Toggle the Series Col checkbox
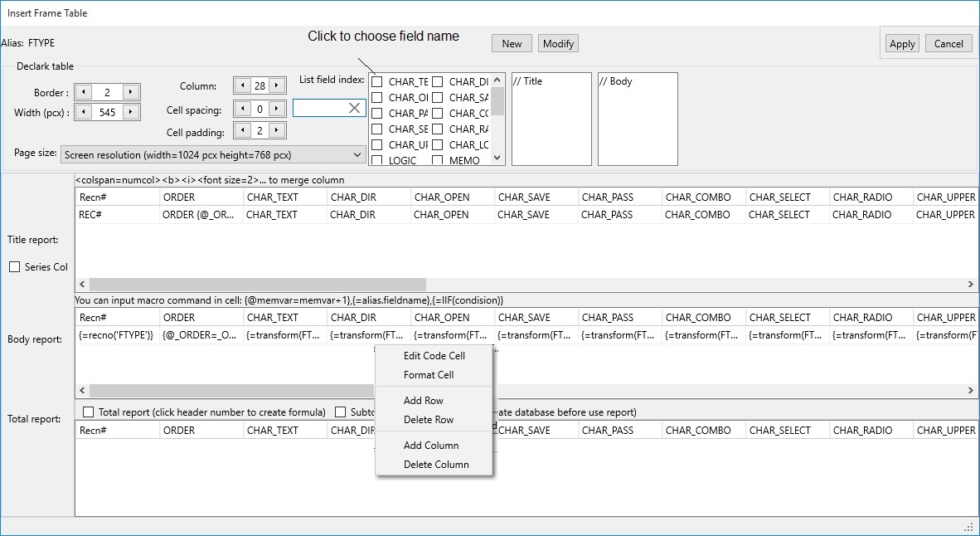 pos(13,266)
